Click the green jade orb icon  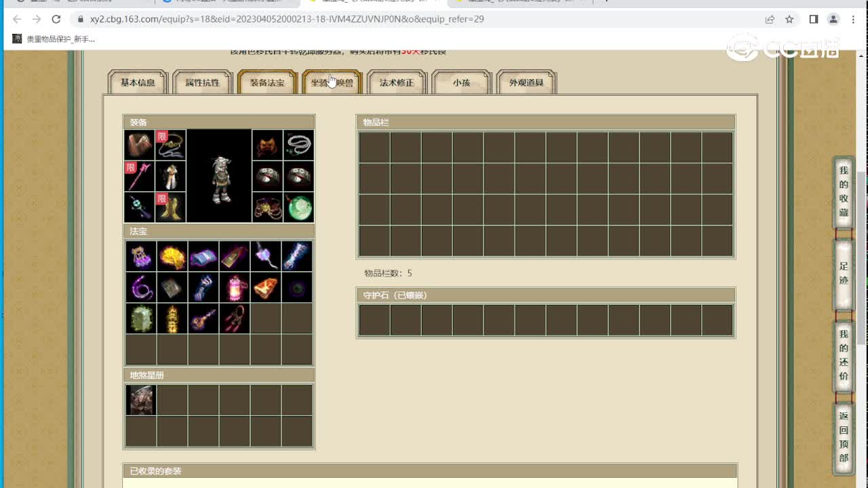point(298,207)
